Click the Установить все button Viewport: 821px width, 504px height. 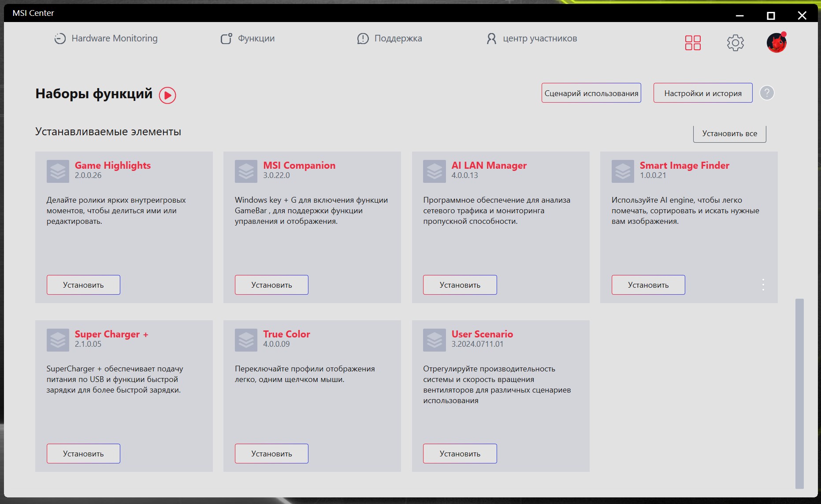pyautogui.click(x=730, y=133)
